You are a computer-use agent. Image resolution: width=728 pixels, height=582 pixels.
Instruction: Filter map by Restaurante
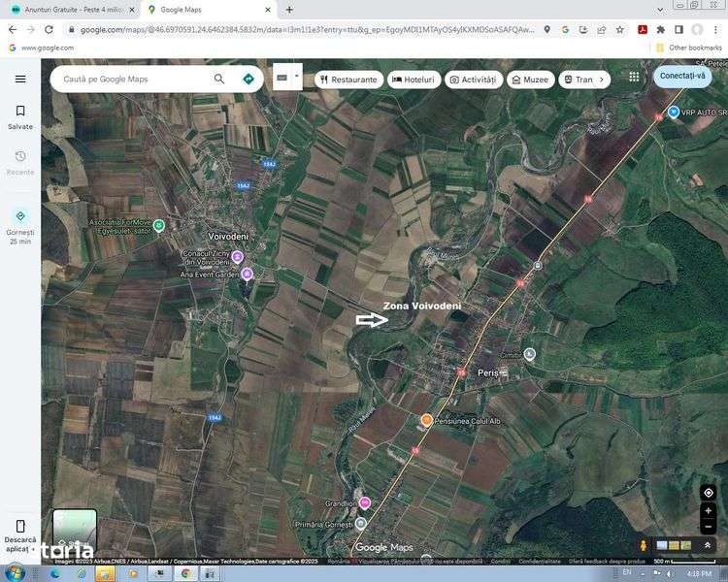point(348,80)
